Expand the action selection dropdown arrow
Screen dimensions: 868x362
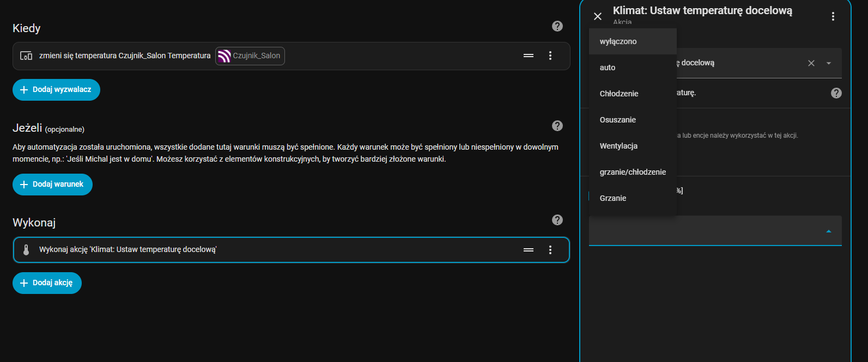coord(828,63)
